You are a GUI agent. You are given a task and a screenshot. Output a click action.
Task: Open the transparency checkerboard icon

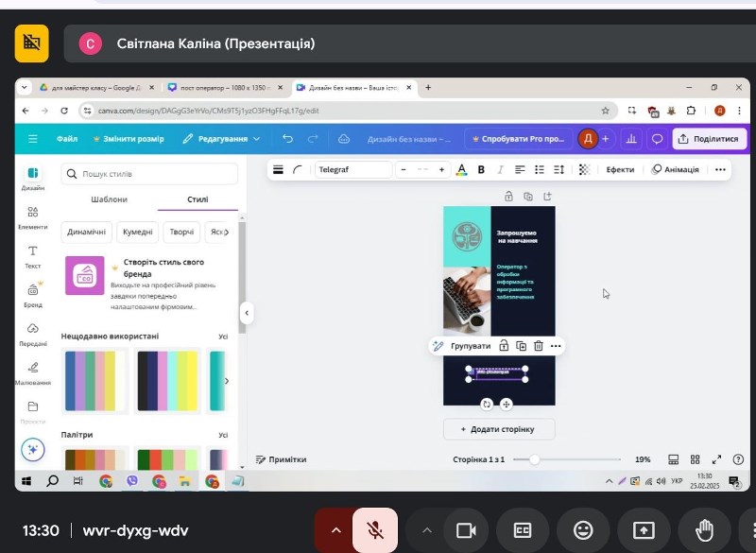pyautogui.click(x=584, y=170)
